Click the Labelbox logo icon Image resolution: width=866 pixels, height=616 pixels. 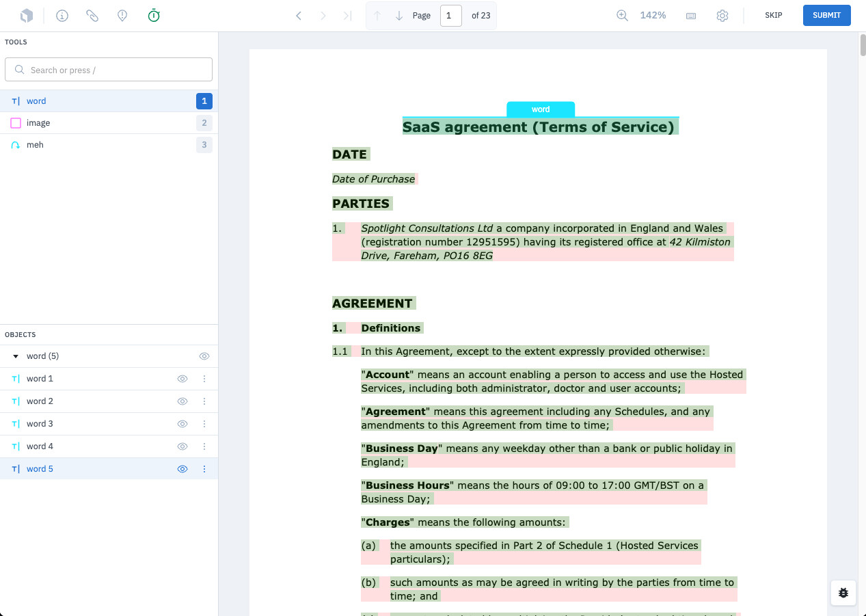(26, 16)
